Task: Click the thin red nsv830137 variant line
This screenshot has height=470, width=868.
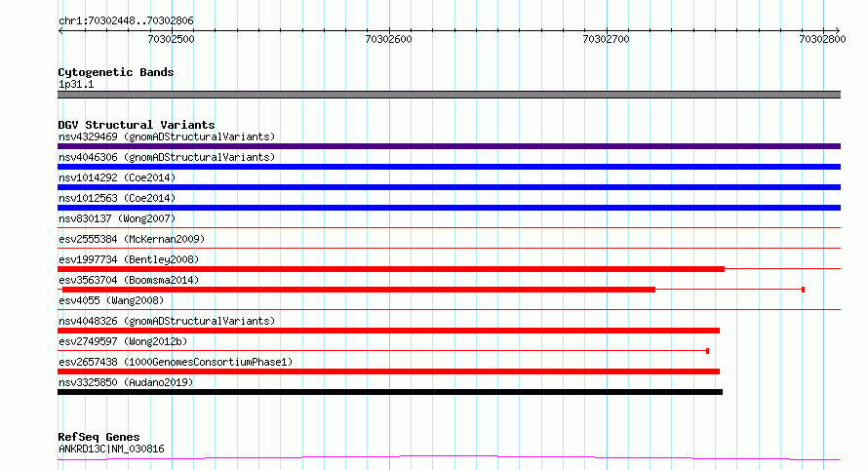Action: click(449, 227)
